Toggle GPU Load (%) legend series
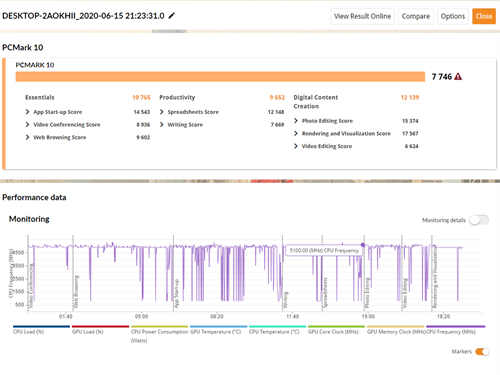 (x=100, y=330)
